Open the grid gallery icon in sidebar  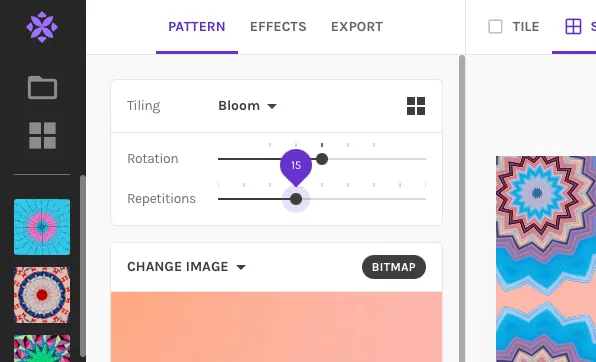tap(42, 135)
